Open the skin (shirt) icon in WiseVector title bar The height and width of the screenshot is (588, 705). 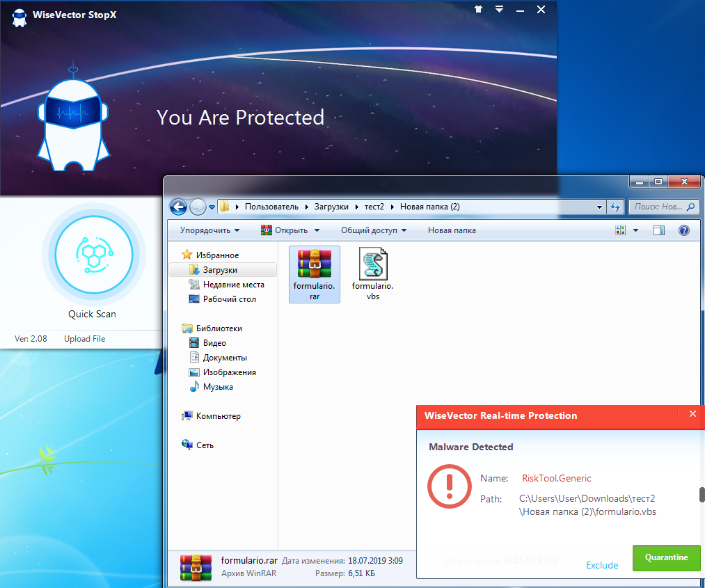(x=478, y=10)
